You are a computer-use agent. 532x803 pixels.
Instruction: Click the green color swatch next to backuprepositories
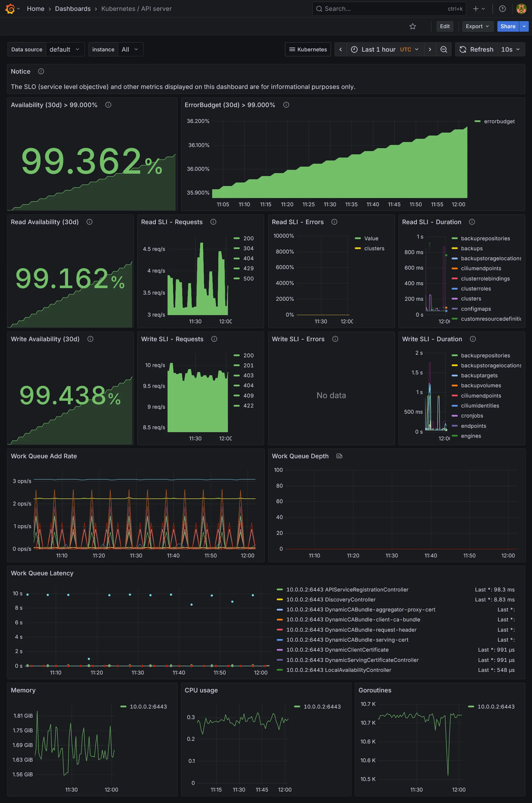point(455,238)
